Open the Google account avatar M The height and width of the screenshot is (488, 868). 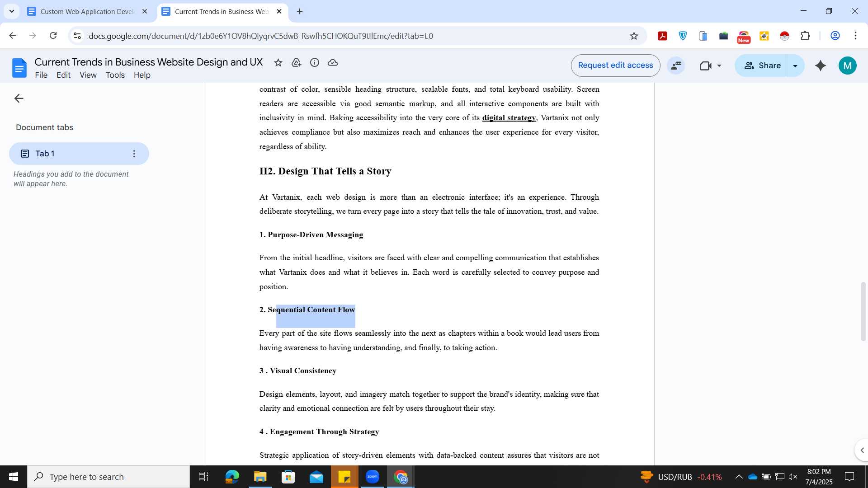click(847, 66)
